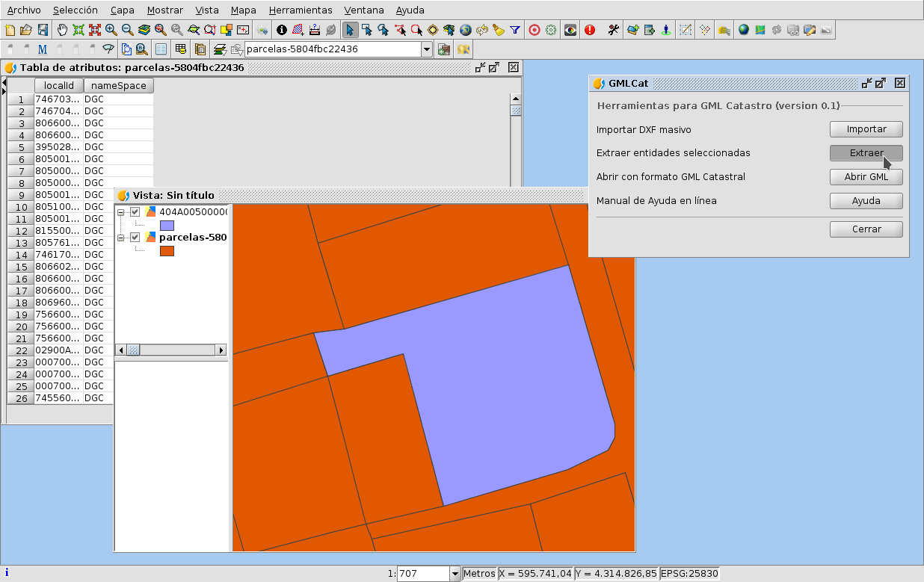The width and height of the screenshot is (924, 582).
Task: Uncheck the 404A00500000 layer visibility checkbox
Action: [135, 211]
